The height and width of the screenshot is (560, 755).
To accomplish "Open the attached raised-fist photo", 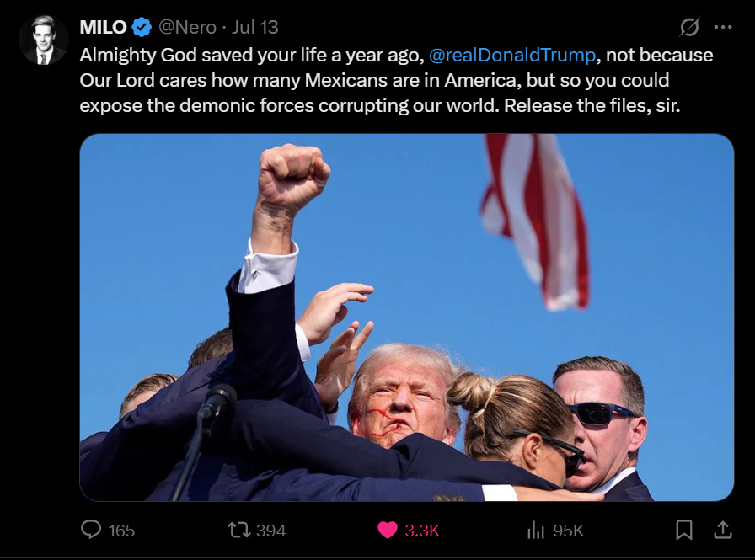I will (x=406, y=317).
